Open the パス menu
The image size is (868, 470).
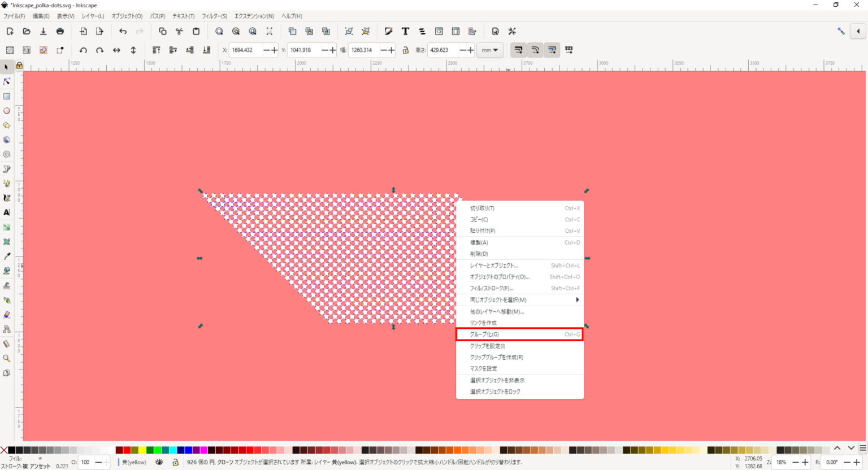(157, 16)
